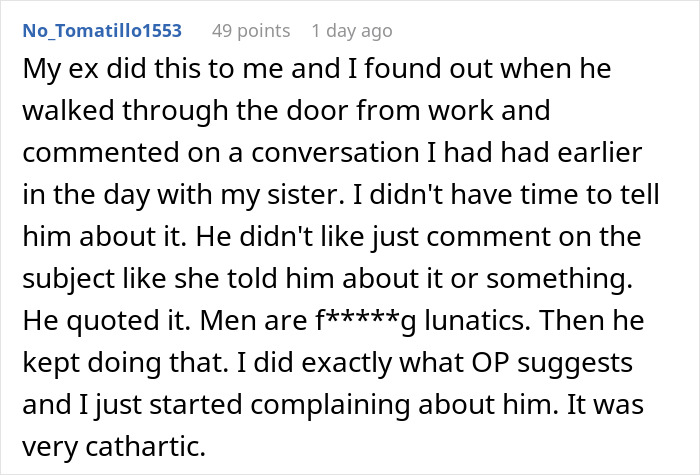Click the 49 points score label

[x=251, y=31]
